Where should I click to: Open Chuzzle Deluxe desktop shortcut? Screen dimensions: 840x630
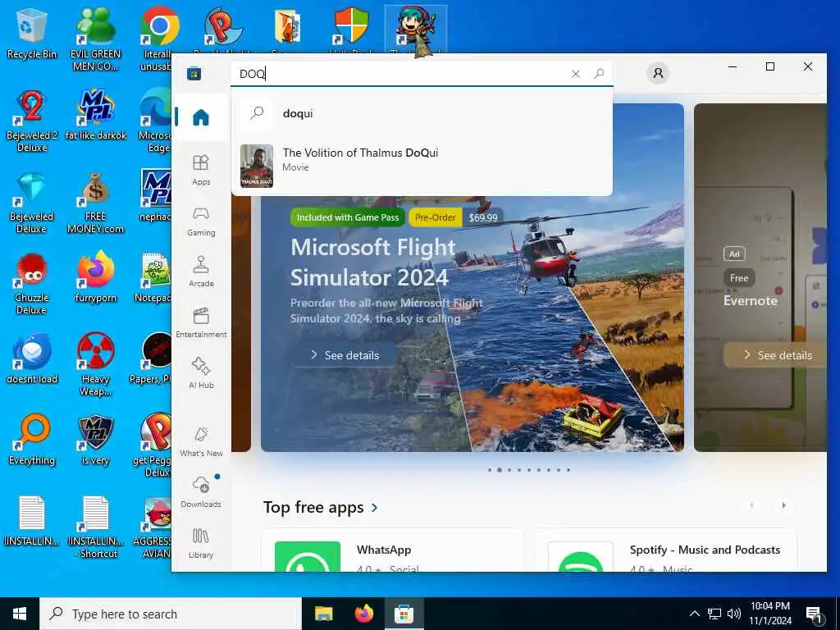pyautogui.click(x=32, y=284)
